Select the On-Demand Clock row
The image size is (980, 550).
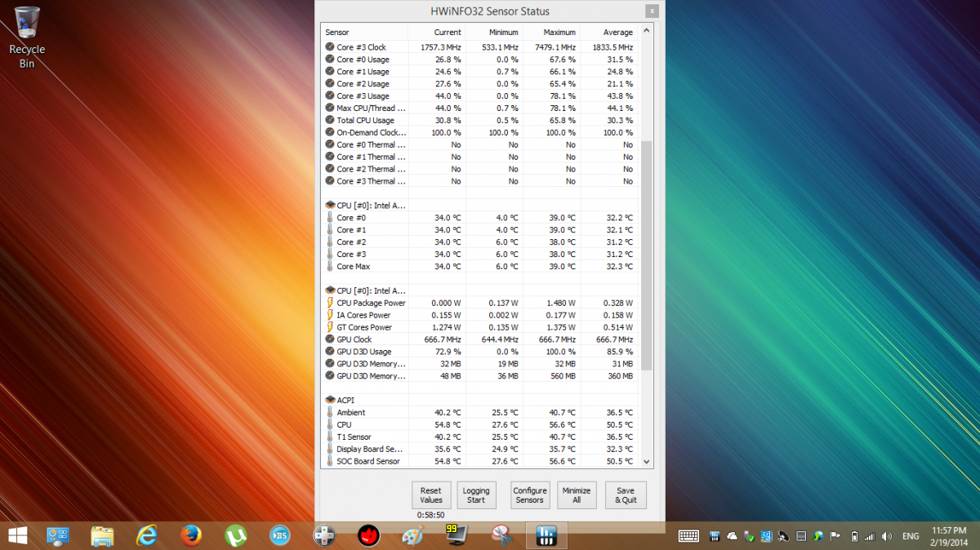point(479,132)
